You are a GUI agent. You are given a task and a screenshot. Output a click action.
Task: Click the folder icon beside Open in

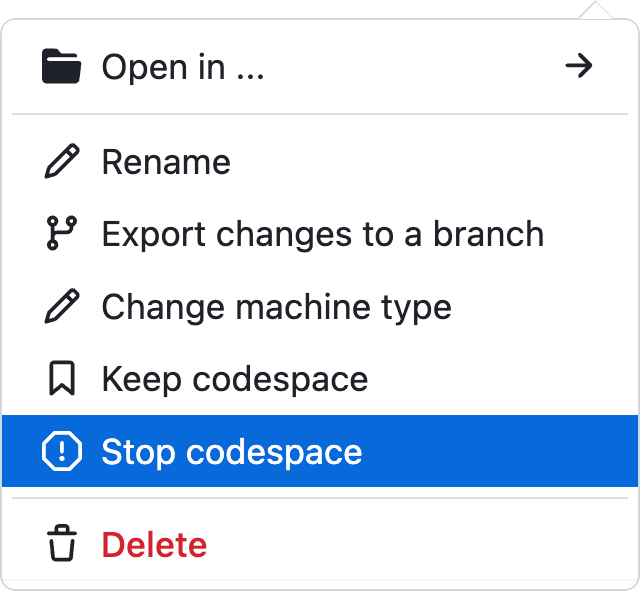tap(61, 67)
